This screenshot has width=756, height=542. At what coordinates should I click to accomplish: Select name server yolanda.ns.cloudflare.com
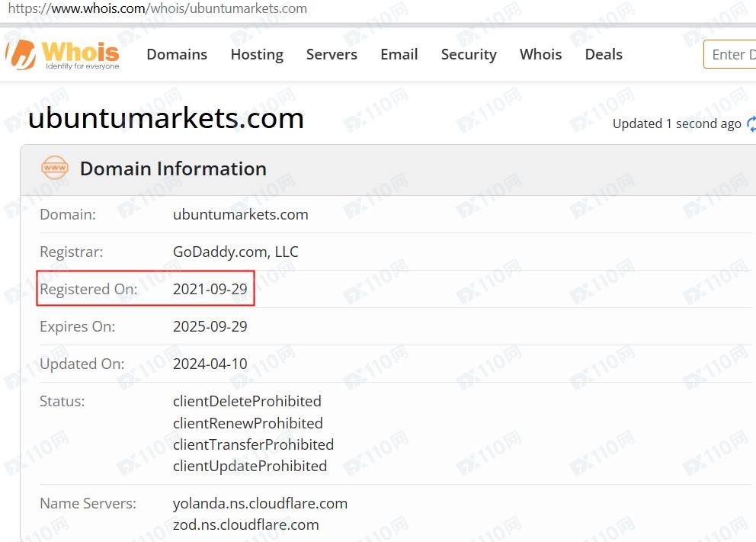[260, 503]
